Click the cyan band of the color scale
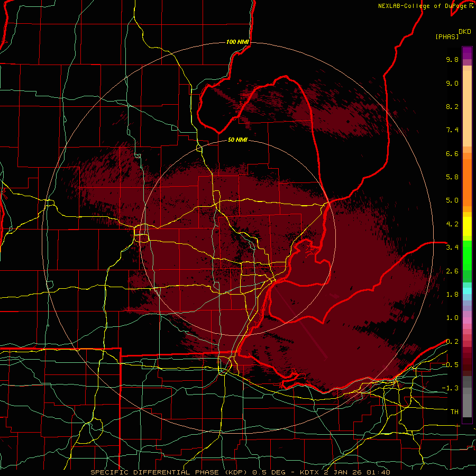The height and width of the screenshot is (476, 476). tap(467, 291)
